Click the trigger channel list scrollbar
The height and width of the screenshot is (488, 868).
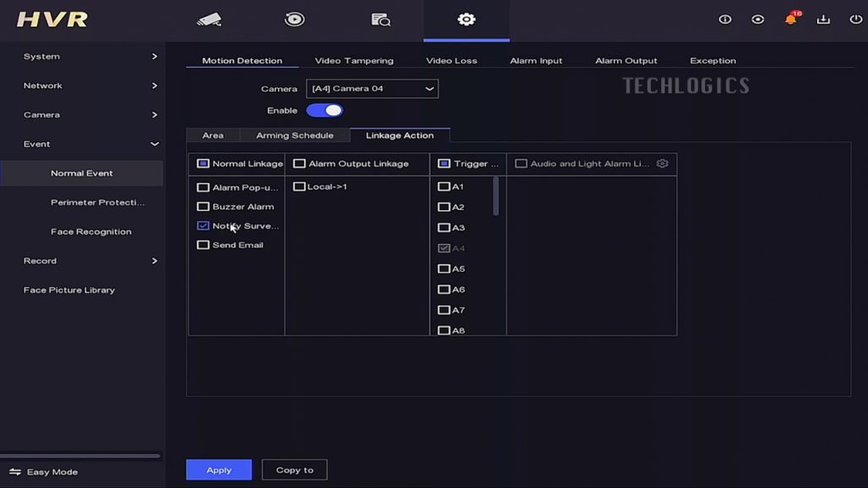point(496,196)
